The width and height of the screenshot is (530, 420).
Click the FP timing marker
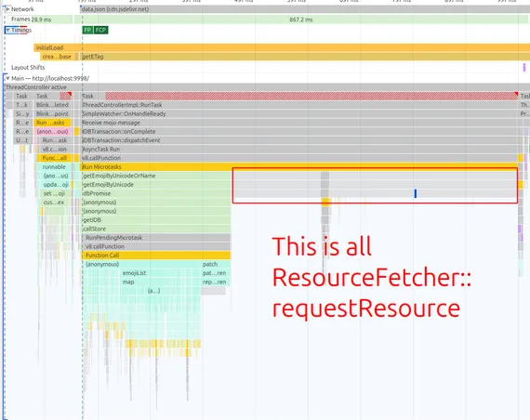pos(87,30)
